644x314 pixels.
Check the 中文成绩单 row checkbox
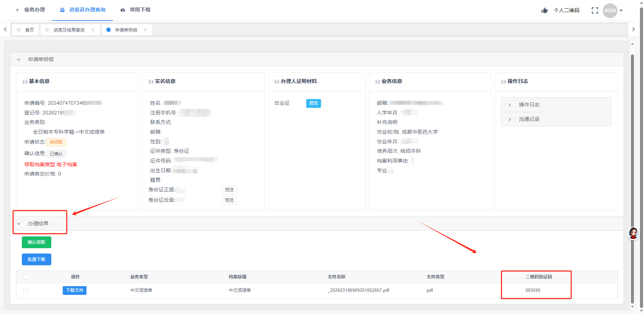tap(25, 290)
